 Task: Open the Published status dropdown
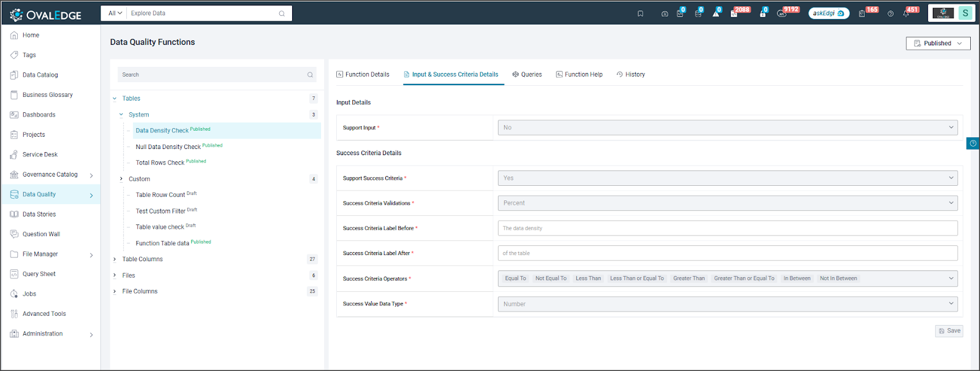pos(938,44)
